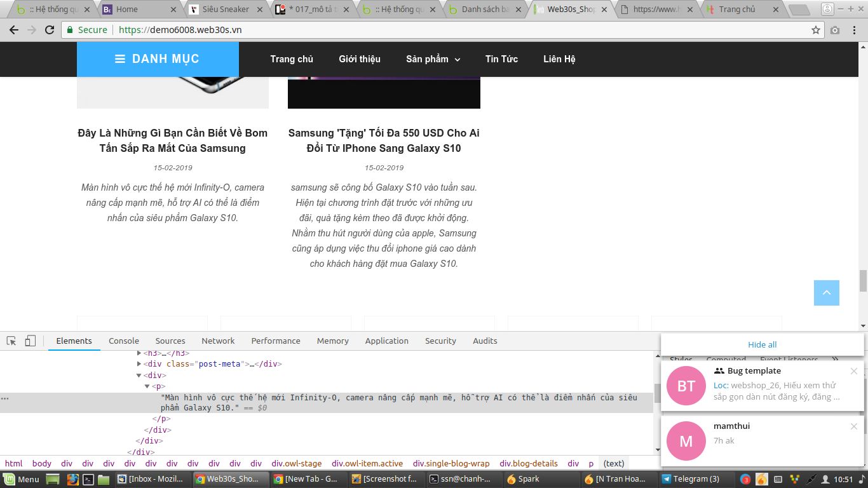Image resolution: width=868 pixels, height=488 pixels.
Task: Close the Siêu Sneaker browser tab
Action: point(260,10)
